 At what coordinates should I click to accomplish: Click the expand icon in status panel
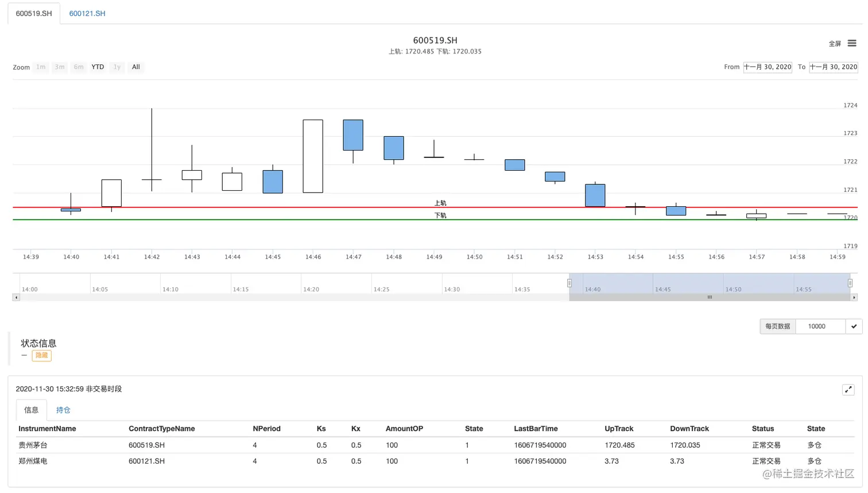(848, 390)
